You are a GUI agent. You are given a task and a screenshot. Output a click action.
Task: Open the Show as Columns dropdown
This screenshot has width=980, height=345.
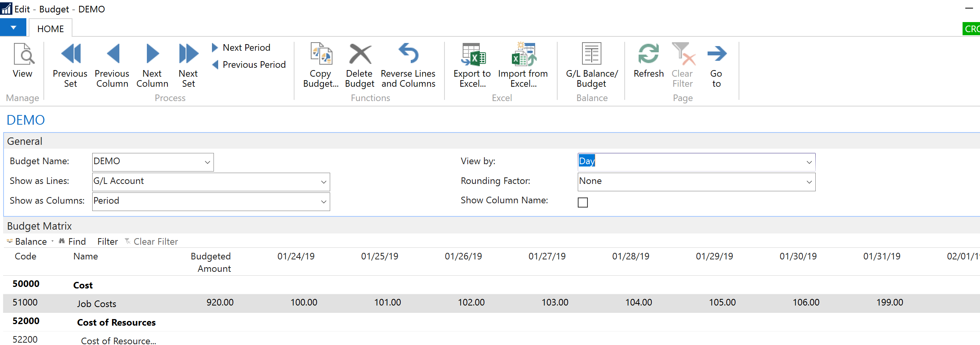pos(323,202)
